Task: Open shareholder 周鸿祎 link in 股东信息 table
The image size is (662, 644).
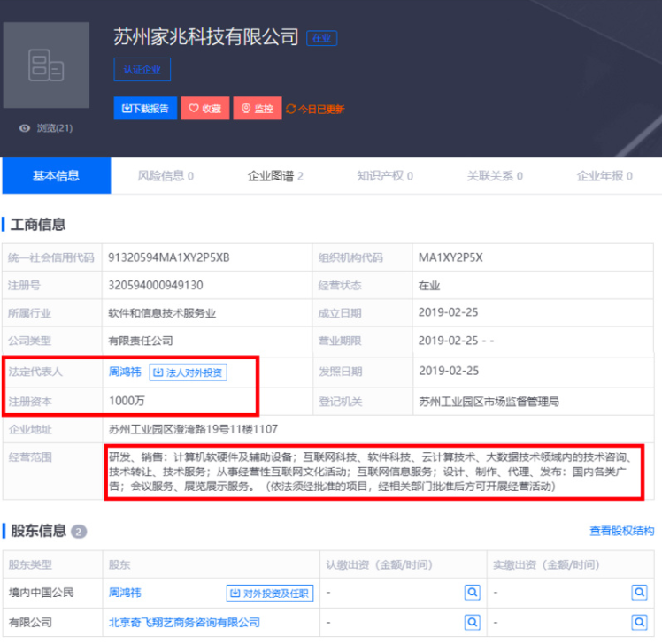Action: pyautogui.click(x=125, y=593)
